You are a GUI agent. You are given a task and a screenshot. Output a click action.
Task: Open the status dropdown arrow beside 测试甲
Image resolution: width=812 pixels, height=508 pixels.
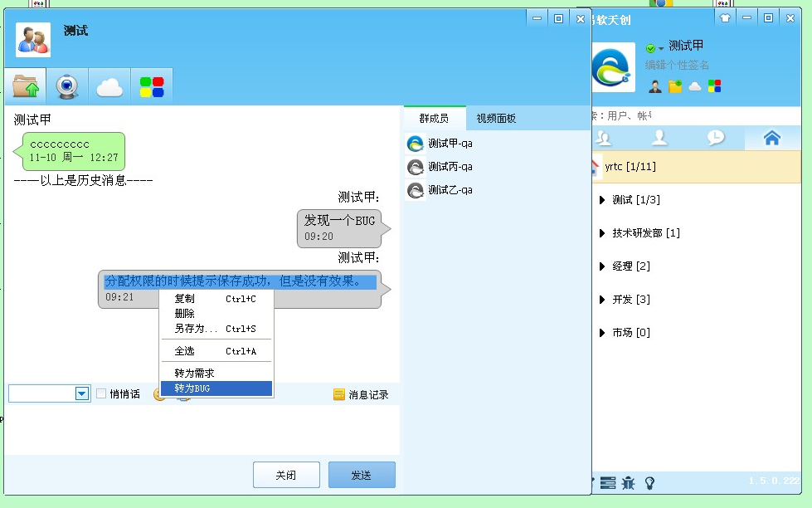(x=661, y=49)
